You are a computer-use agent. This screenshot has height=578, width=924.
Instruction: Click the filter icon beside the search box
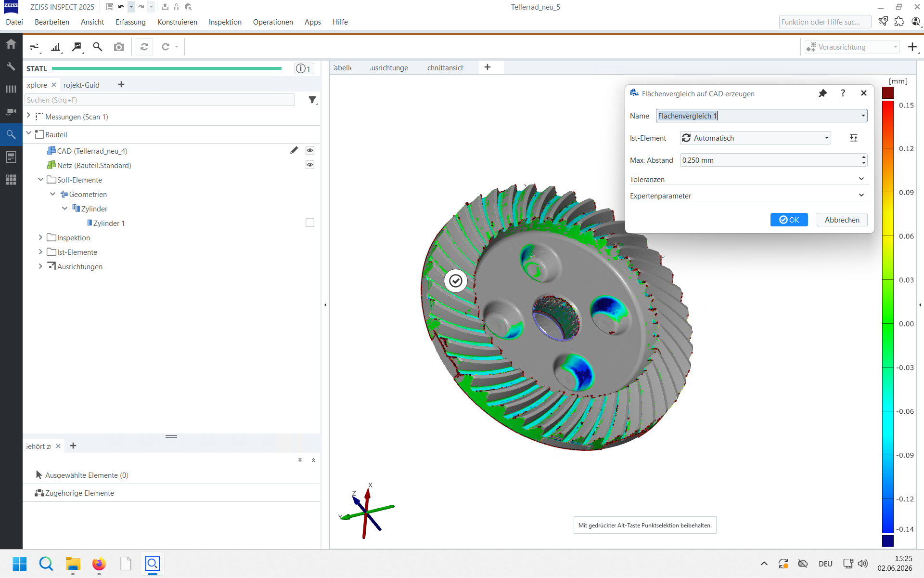click(313, 100)
